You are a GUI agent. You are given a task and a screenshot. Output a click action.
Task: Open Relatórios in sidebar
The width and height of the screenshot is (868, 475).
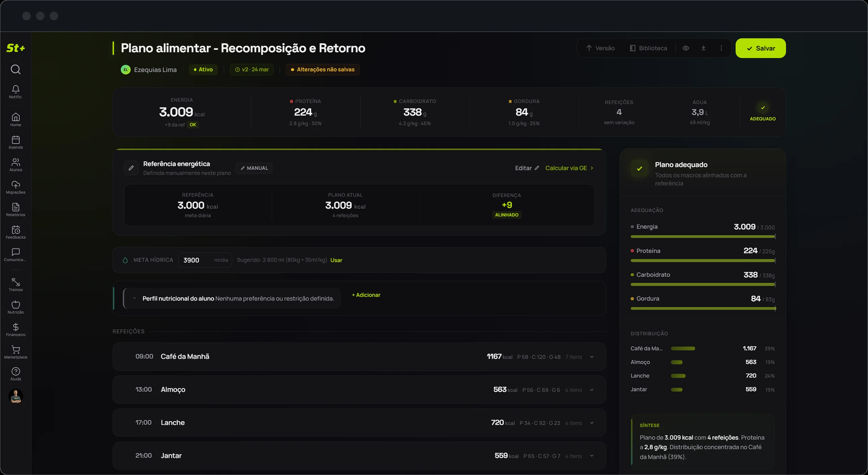click(16, 209)
